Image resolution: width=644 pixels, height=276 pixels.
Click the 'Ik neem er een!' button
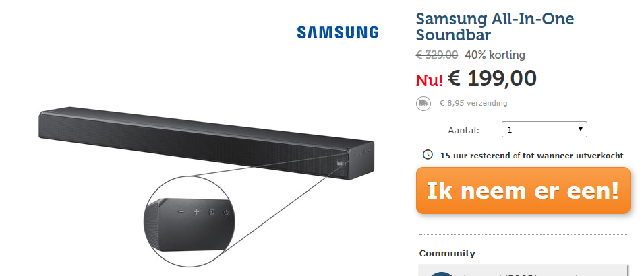click(523, 191)
